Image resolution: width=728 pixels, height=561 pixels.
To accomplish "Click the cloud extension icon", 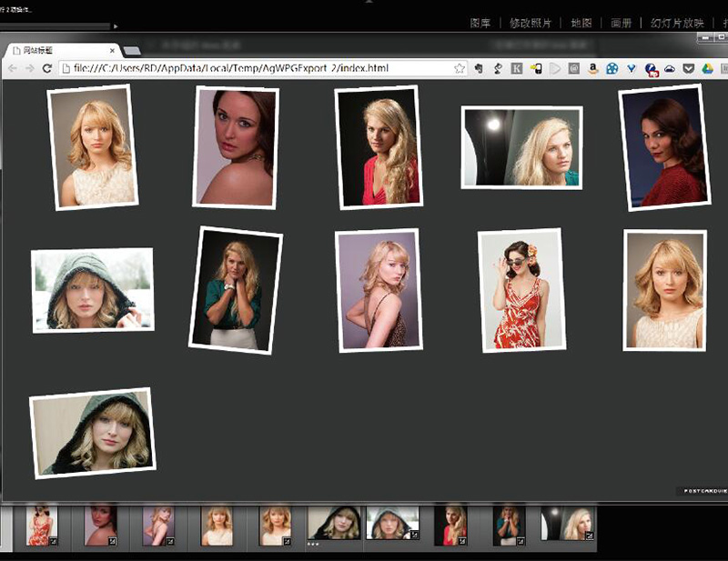I will click(669, 68).
